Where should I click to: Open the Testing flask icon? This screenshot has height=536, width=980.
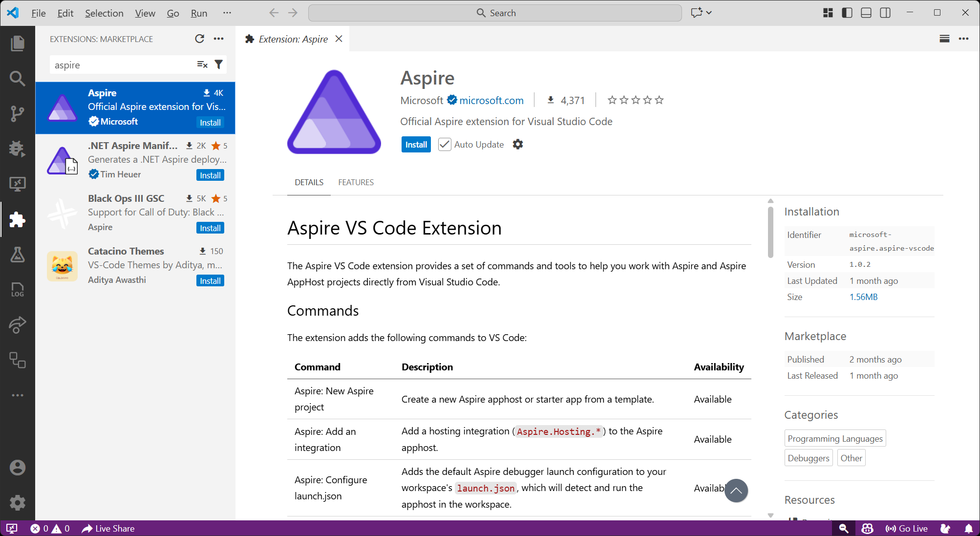coord(18,255)
